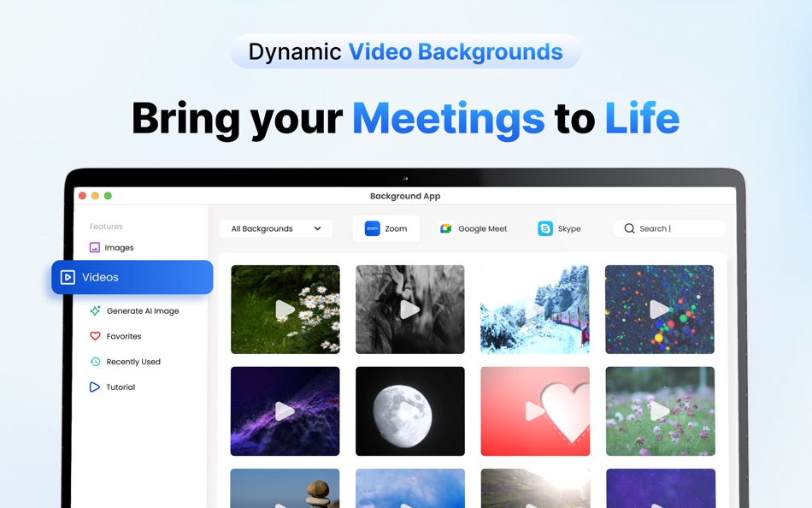Play the purple particle wave video
Viewport: 812px width, 508px height.
pyautogui.click(x=285, y=411)
